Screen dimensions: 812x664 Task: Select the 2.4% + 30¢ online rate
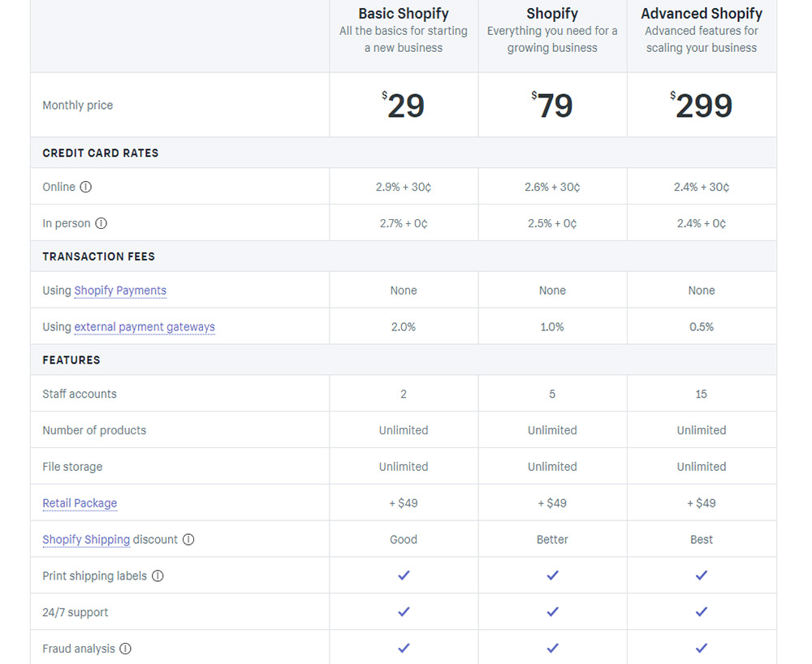pyautogui.click(x=702, y=187)
